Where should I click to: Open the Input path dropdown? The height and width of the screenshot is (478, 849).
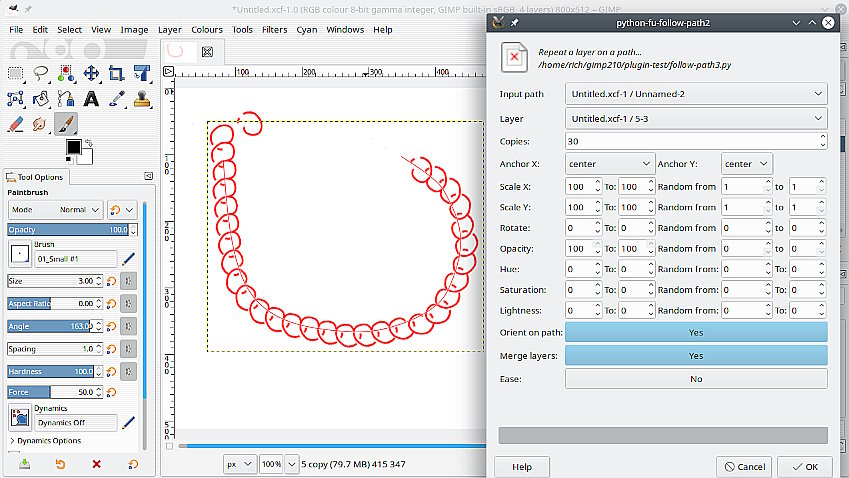tap(696, 94)
